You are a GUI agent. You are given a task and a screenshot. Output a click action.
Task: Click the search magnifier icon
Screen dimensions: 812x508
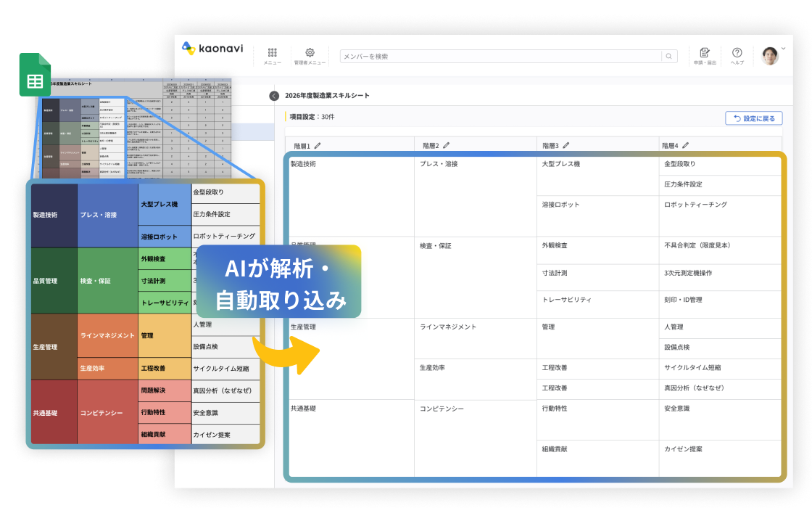click(x=668, y=56)
